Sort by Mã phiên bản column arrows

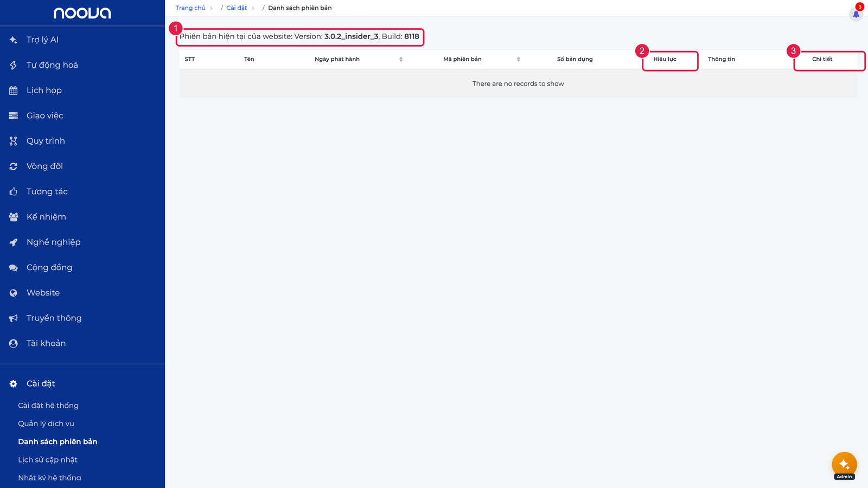pos(519,59)
